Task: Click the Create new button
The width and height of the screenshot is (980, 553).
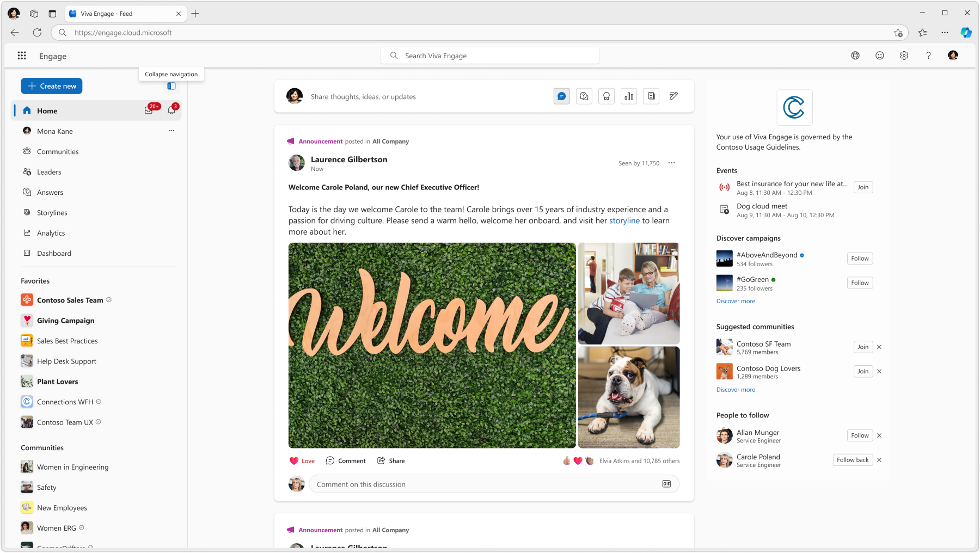Action: pos(52,86)
